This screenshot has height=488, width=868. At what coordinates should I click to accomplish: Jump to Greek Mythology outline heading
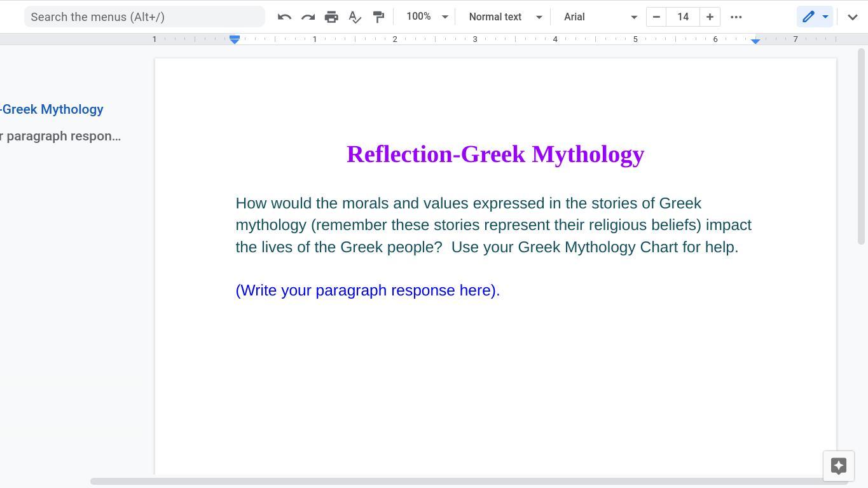(x=52, y=109)
